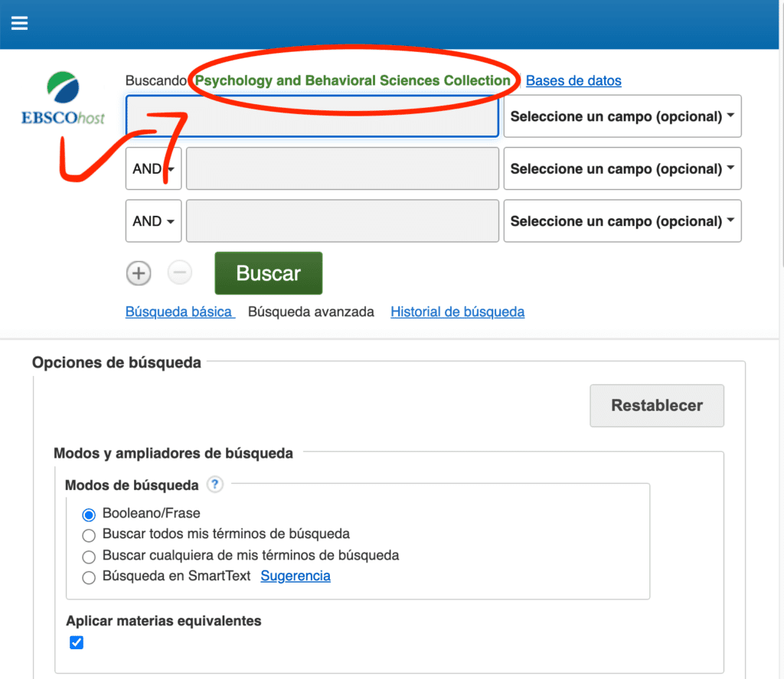Choose Buscar cualquiera de mis términos option

click(89, 557)
